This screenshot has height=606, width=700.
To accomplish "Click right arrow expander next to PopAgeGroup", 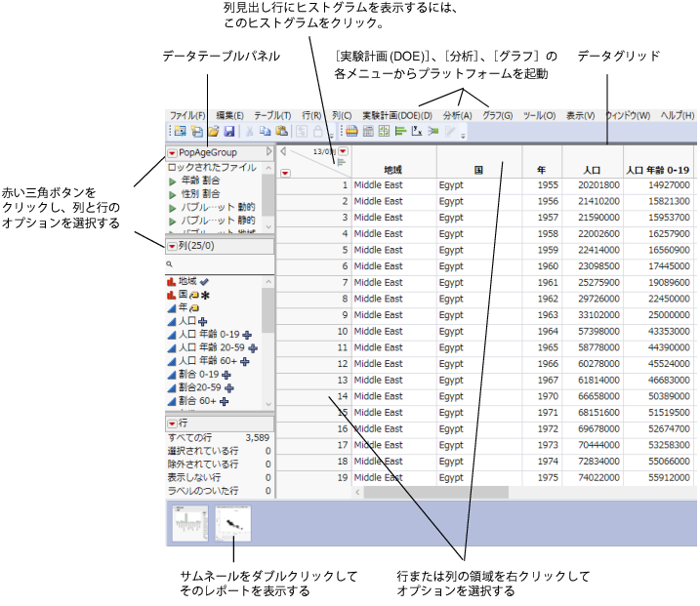I will tap(268, 151).
